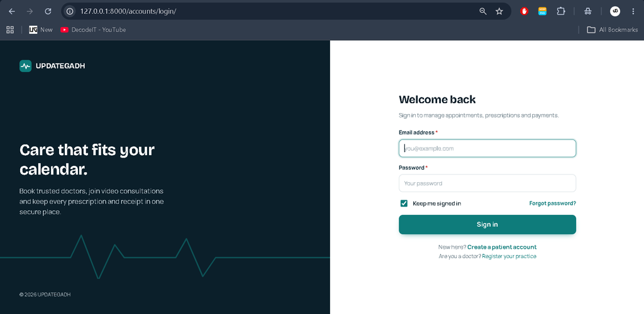Click the Book trusted doctors description text

(x=92, y=202)
